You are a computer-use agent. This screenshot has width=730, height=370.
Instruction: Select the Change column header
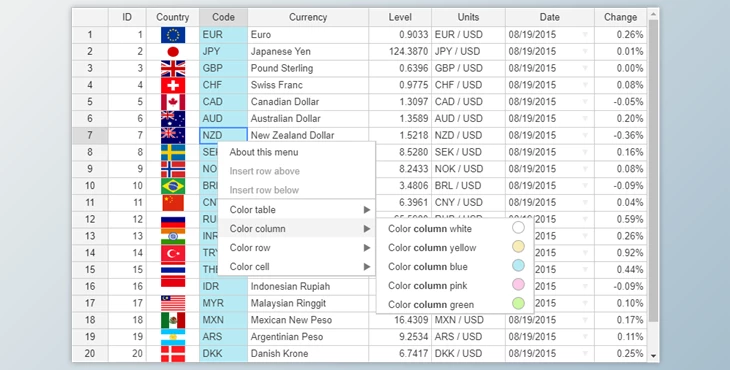(x=621, y=17)
